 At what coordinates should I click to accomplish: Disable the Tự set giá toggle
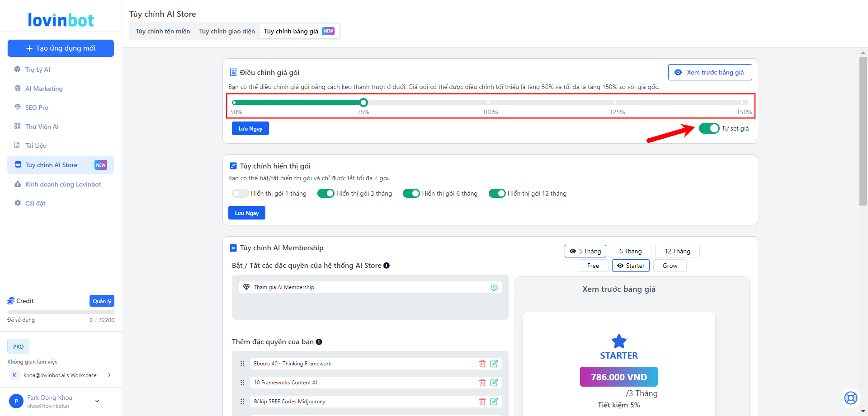(x=708, y=129)
